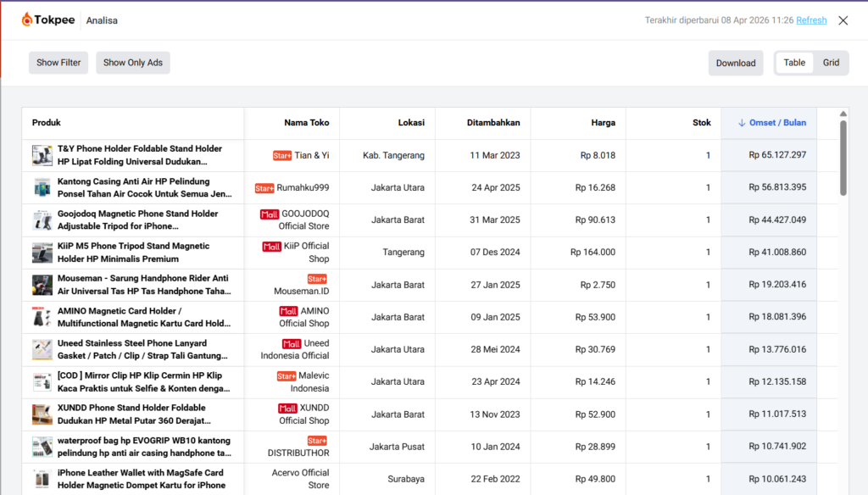Click the sort arrow in Omset / Bulan header
Screen dimensions: 868x495
pos(742,123)
